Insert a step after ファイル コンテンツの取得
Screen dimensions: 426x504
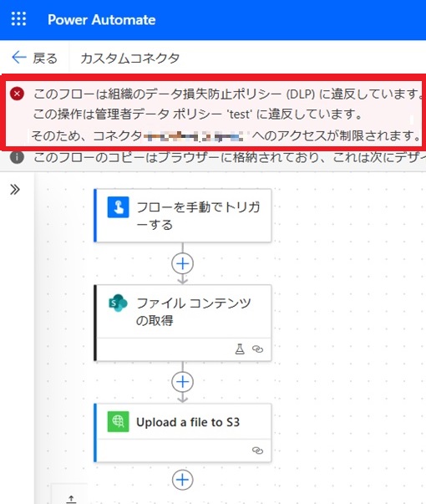point(182,382)
